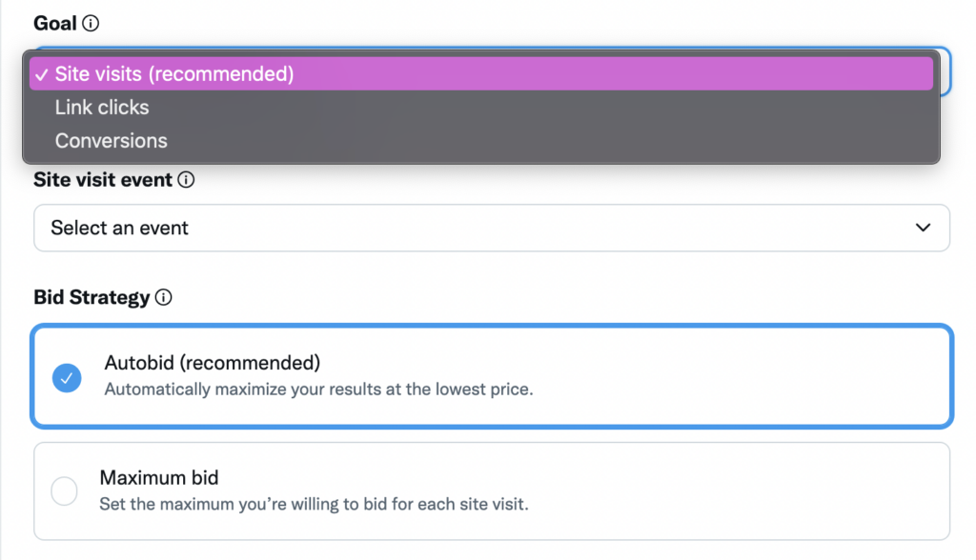Click inside the Select an event field

pyautogui.click(x=381, y=228)
